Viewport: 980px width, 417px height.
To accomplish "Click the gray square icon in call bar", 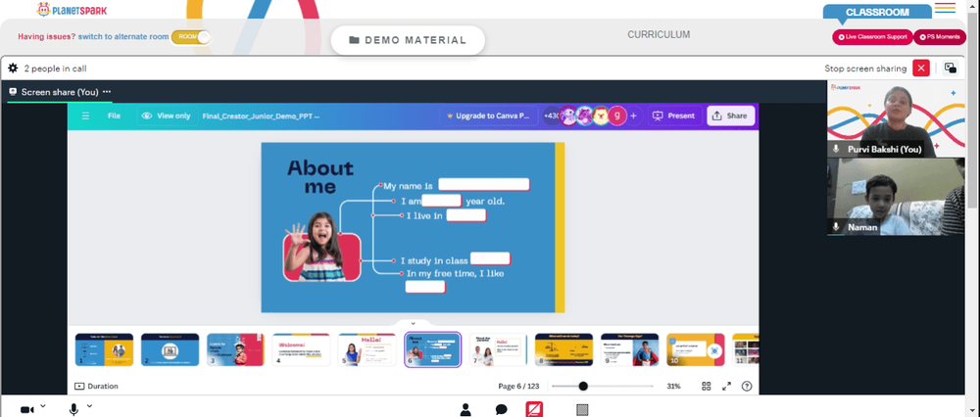I will coord(582,409).
